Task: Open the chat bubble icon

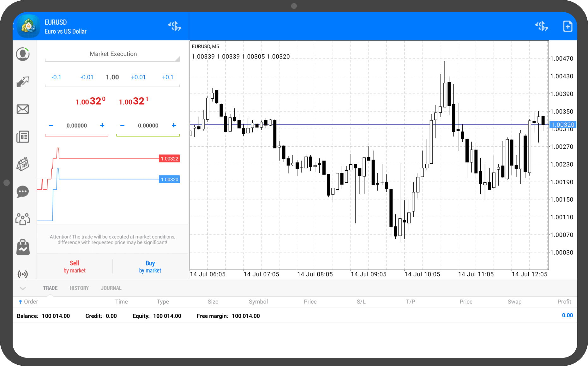Action: tap(23, 192)
